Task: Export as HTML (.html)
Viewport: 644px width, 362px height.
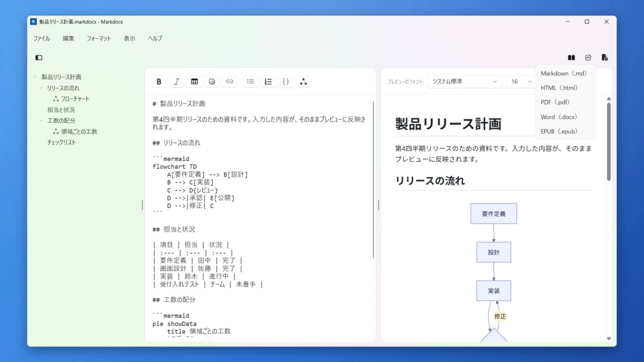Action: pos(565,88)
